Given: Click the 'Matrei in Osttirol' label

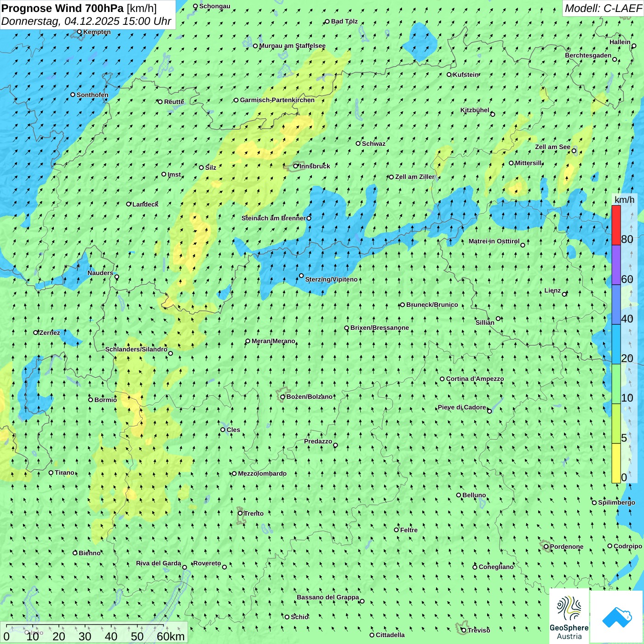Looking at the screenshot, I should 494,241.
